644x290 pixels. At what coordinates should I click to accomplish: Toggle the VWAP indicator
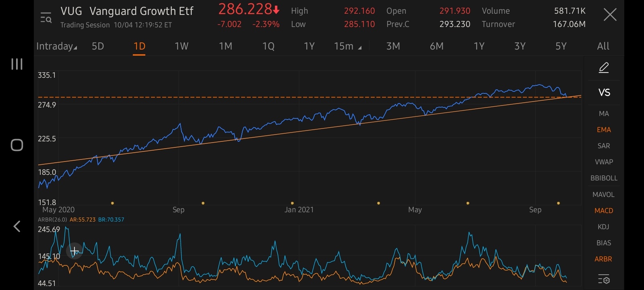point(604,162)
